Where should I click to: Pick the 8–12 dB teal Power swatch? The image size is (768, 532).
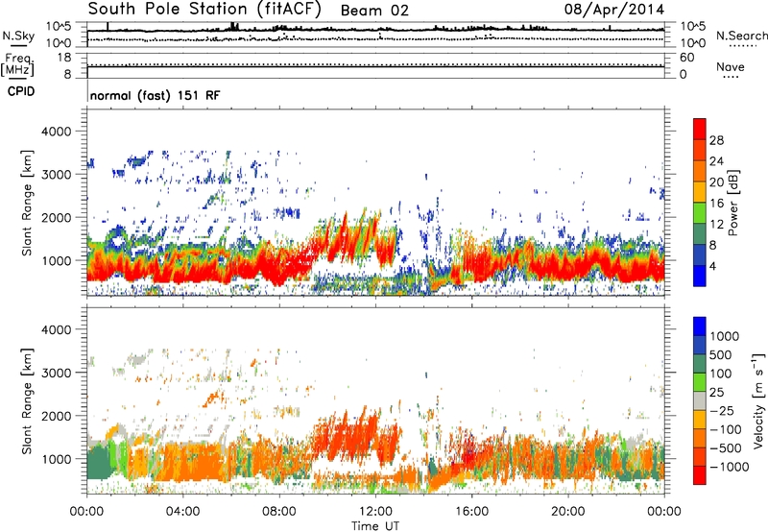[700, 233]
